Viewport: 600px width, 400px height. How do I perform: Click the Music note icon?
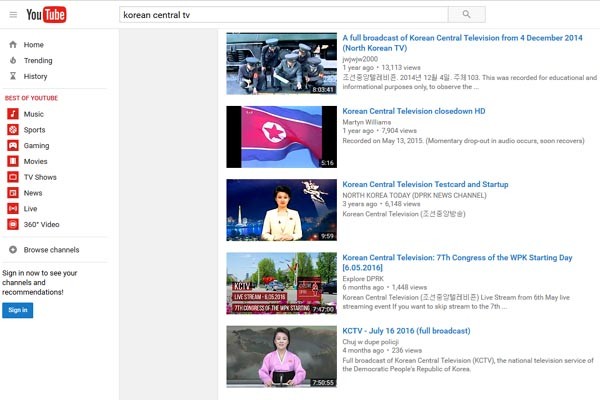13,114
